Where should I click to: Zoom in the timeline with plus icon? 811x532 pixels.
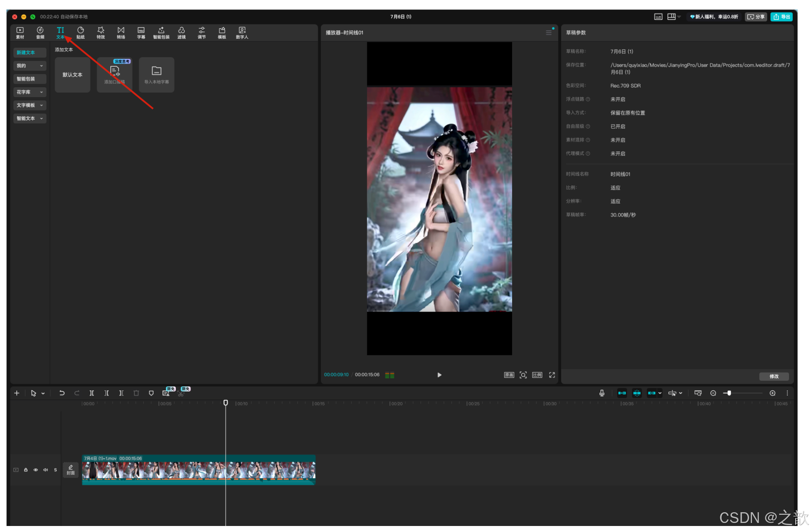tap(772, 393)
